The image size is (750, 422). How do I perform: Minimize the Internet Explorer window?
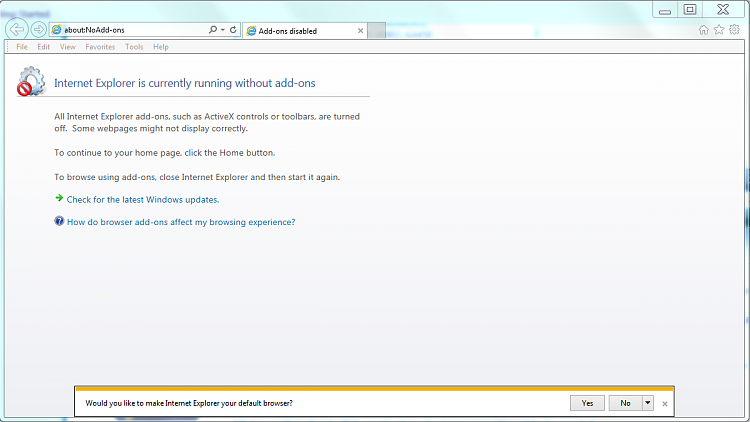(665, 10)
